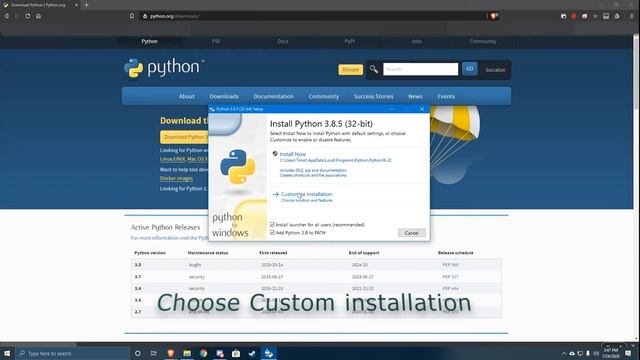Open Cortana circle icon on taskbar
The height and width of the screenshot is (360, 640).
click(x=138, y=353)
